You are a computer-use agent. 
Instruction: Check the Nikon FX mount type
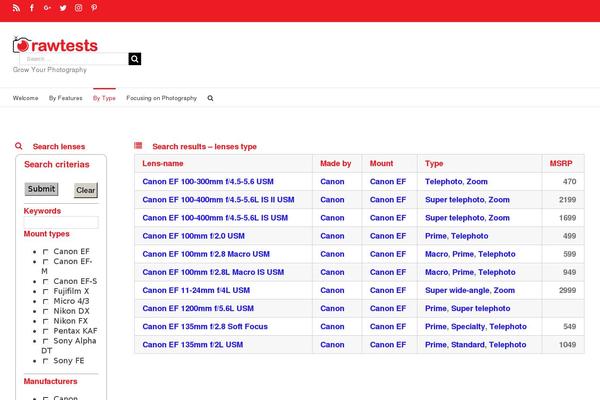pyautogui.click(x=46, y=321)
